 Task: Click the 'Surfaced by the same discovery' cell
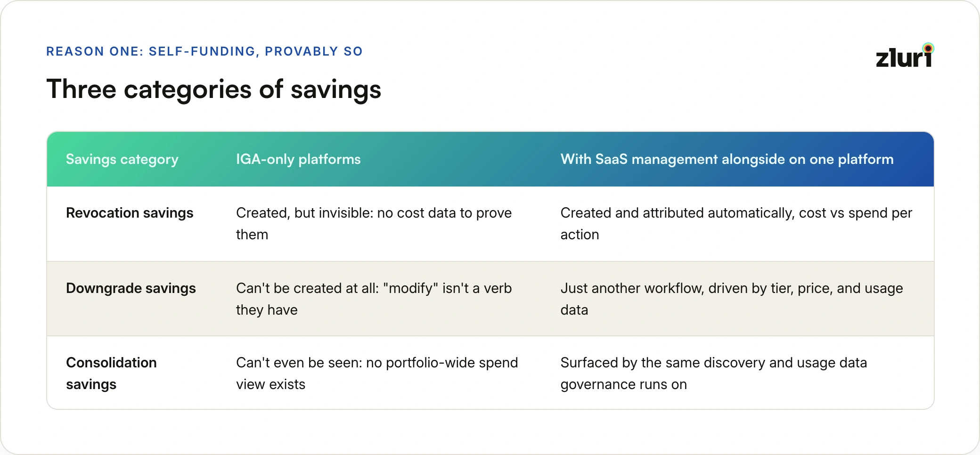pos(714,374)
